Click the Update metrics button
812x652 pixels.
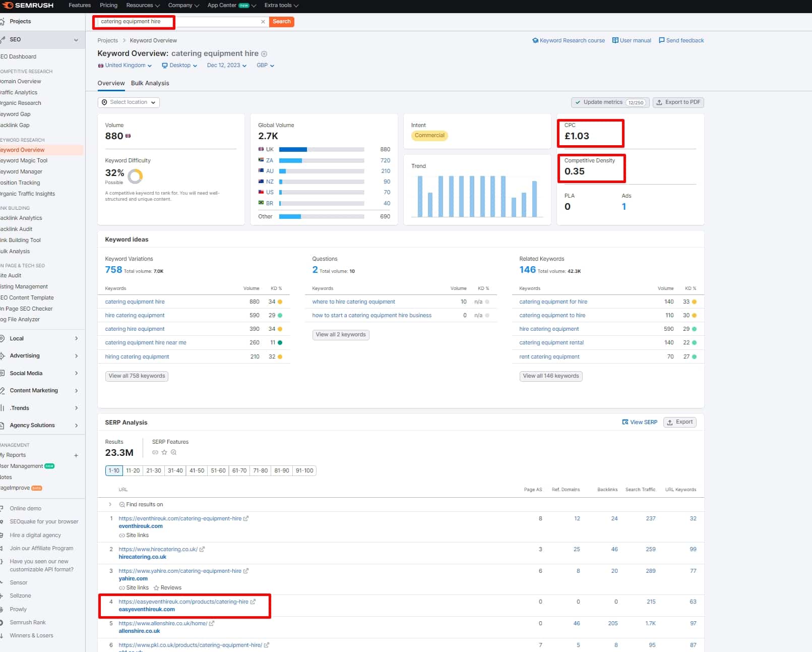610,102
